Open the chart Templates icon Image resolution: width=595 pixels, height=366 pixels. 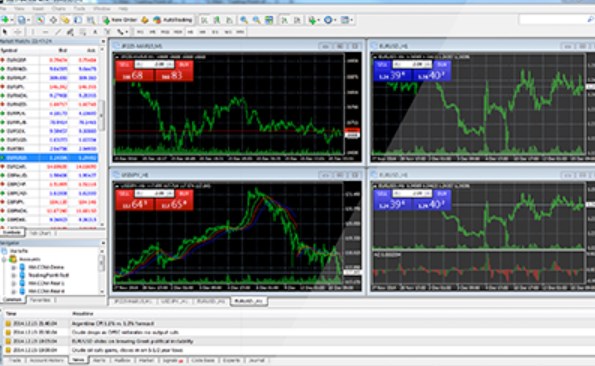[x=345, y=20]
